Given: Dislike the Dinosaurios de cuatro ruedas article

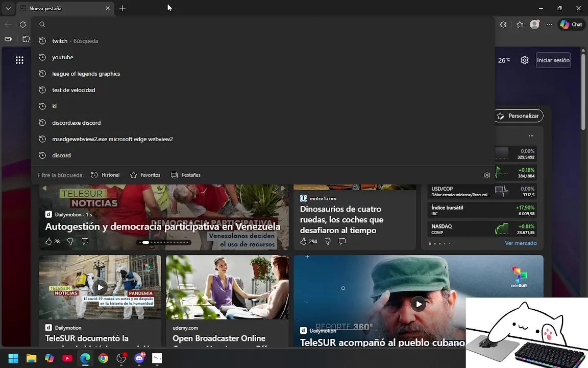Looking at the screenshot, I should (327, 241).
